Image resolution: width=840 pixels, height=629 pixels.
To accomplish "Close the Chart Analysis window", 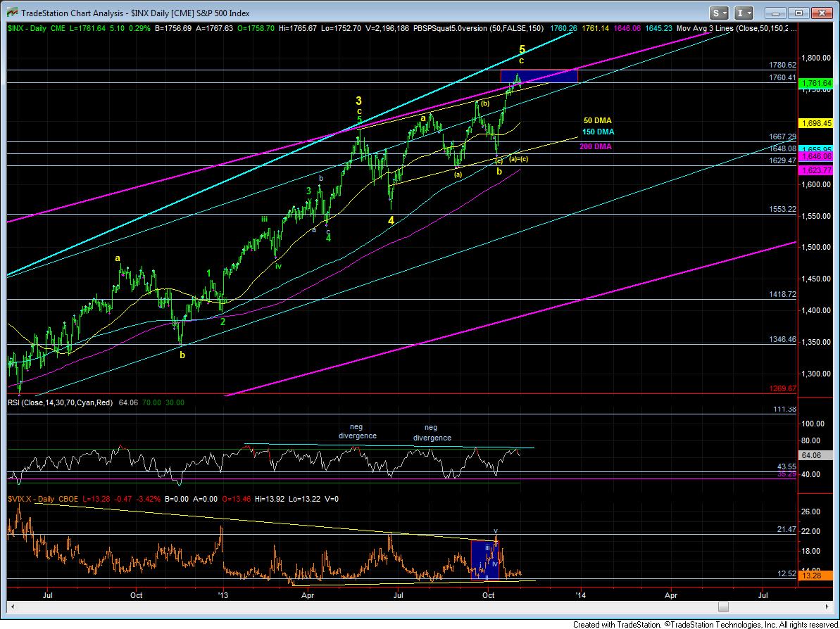I will click(821, 13).
